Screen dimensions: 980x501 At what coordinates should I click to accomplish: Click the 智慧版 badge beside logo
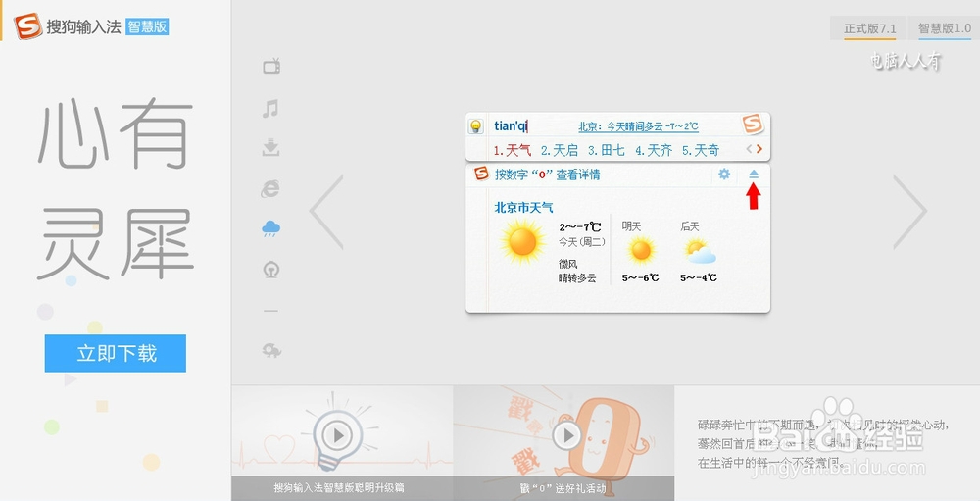[147, 26]
